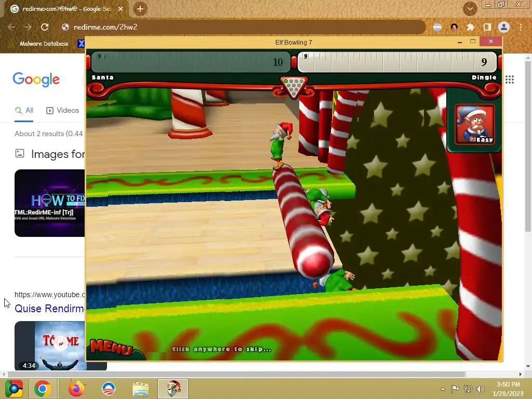Viewport: 532px width, 399px height.
Task: Open the Chrome profile avatar
Action: 504,27
